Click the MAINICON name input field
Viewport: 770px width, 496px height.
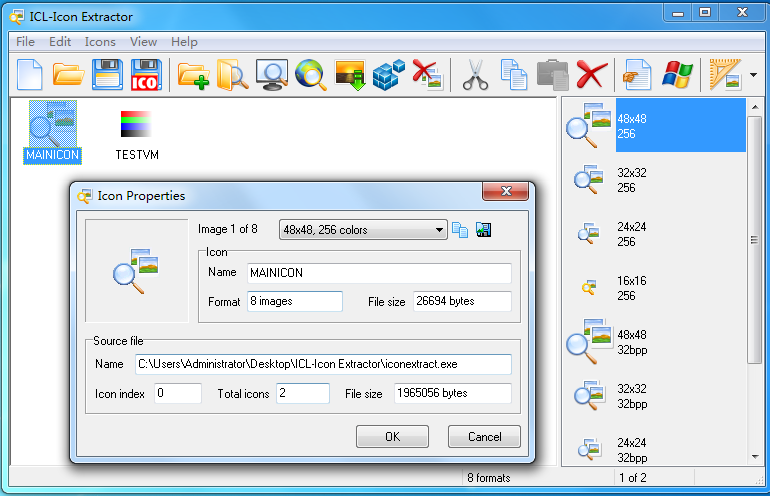378,273
